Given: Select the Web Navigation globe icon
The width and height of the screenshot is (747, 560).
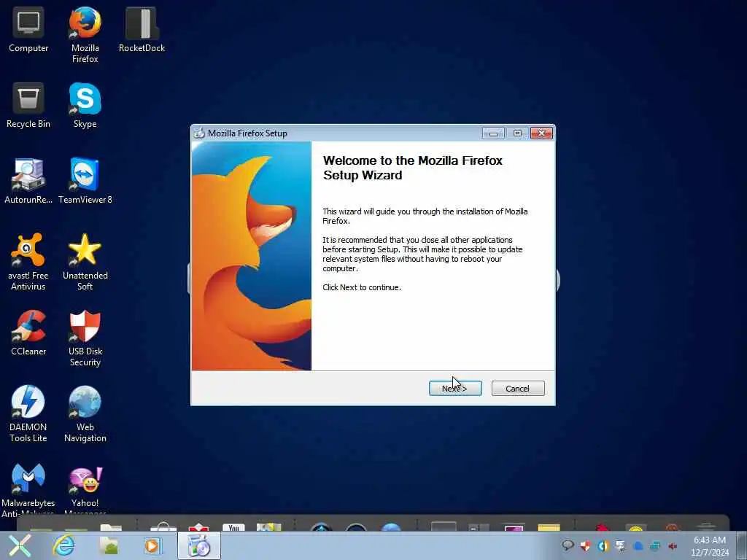Looking at the screenshot, I should pyautogui.click(x=85, y=414).
